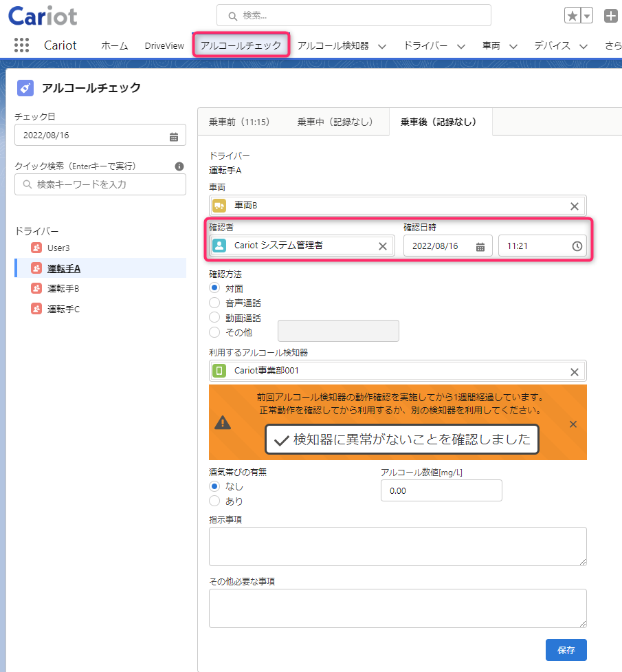Focus the クイック検索 keyword field

click(100, 184)
